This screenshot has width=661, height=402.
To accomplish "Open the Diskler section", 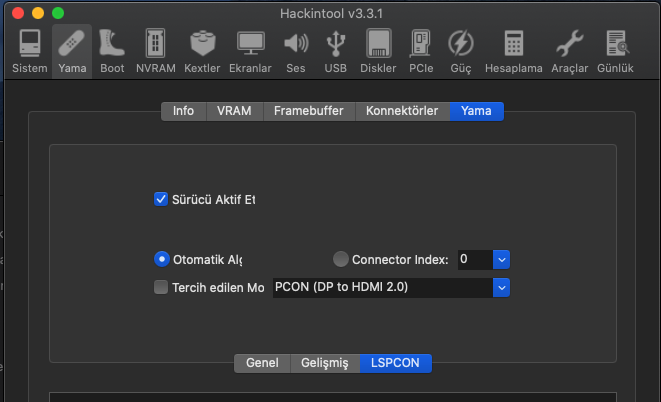I will [378, 50].
